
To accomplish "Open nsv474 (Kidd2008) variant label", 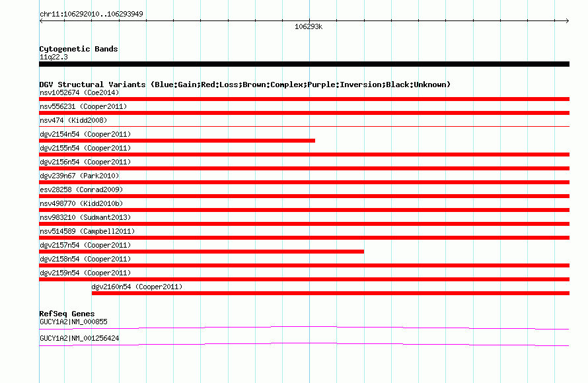I will point(73,120).
